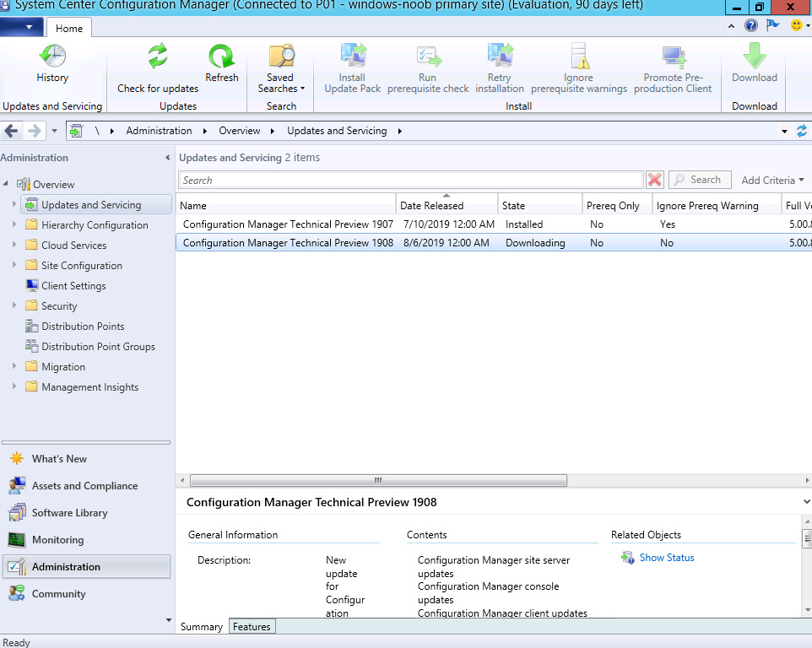This screenshot has width=812, height=648.
Task: Sort by Ignore Prereq Warning column
Action: point(717,206)
